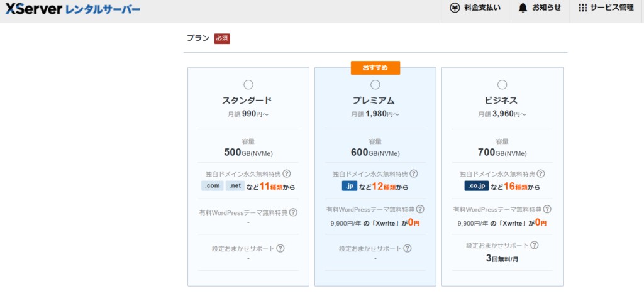
Task: Select the プレミアム plan radio button
Action: (375, 85)
